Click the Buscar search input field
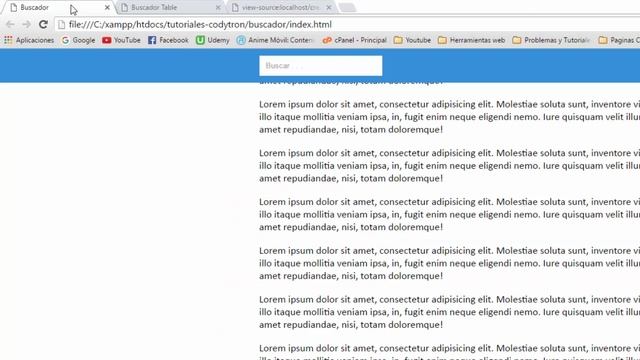 (321, 66)
